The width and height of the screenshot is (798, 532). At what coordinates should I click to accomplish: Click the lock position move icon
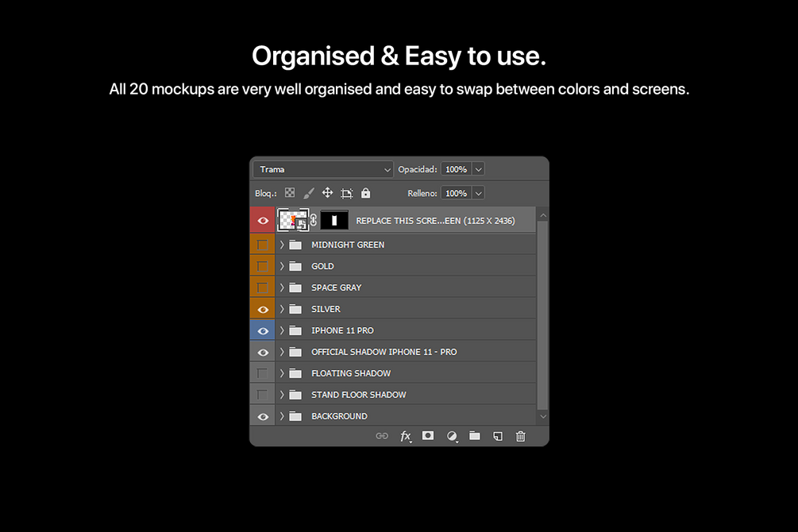click(x=327, y=193)
